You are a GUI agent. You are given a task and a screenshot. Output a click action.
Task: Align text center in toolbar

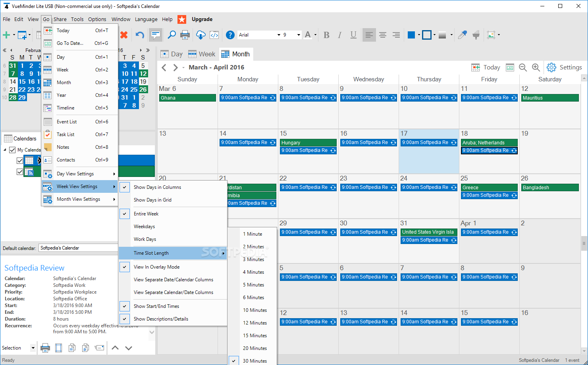point(383,35)
